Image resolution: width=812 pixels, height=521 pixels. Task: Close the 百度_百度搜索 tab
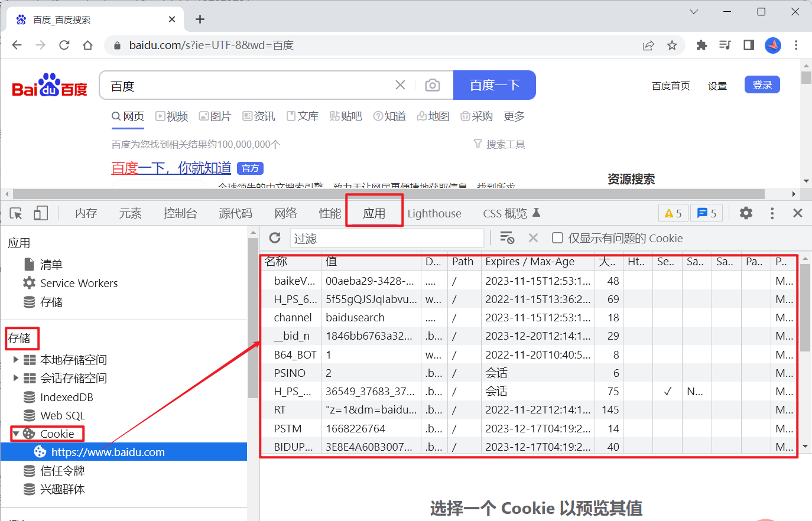pyautogui.click(x=172, y=19)
